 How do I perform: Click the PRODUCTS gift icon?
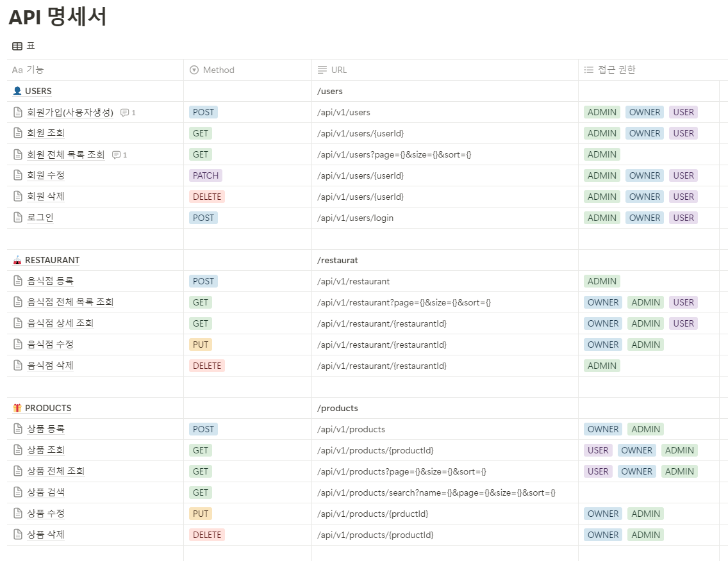[x=17, y=408]
